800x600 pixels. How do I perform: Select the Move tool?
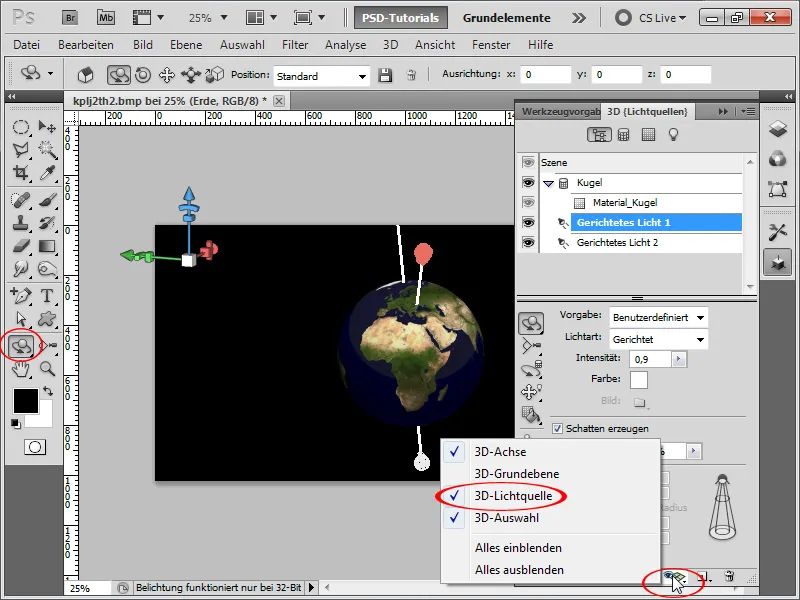point(47,127)
